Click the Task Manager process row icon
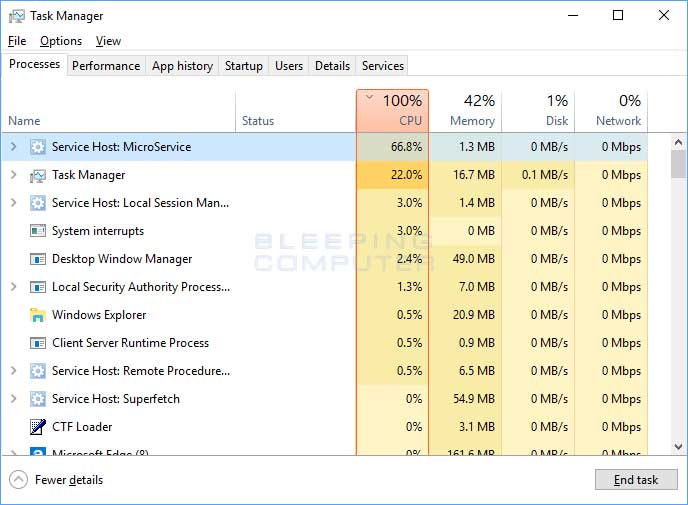 pyautogui.click(x=38, y=175)
